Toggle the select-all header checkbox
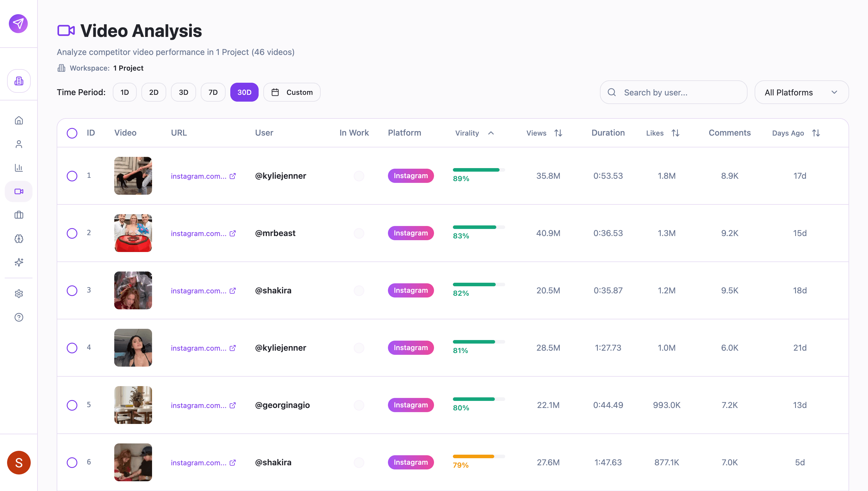 coord(72,133)
